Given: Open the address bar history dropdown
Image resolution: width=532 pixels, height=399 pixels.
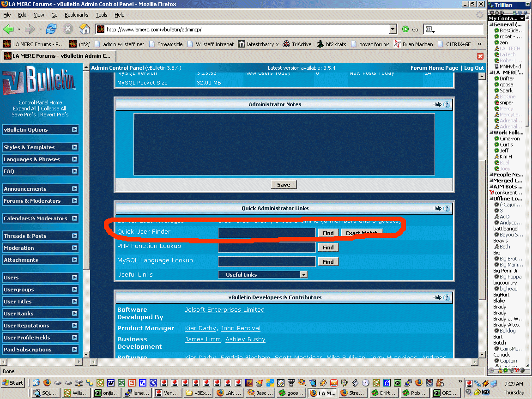Looking at the screenshot, I should [393, 30].
